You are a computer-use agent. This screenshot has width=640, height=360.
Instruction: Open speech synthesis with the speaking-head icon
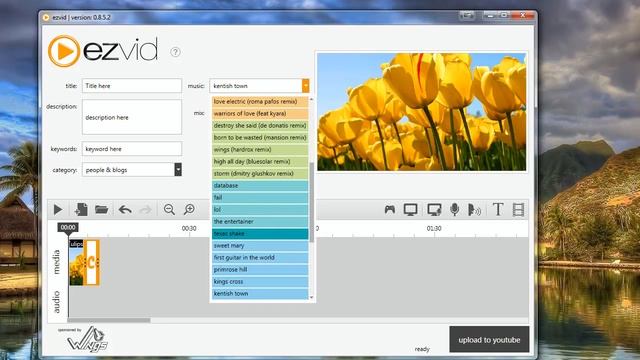tap(474, 210)
